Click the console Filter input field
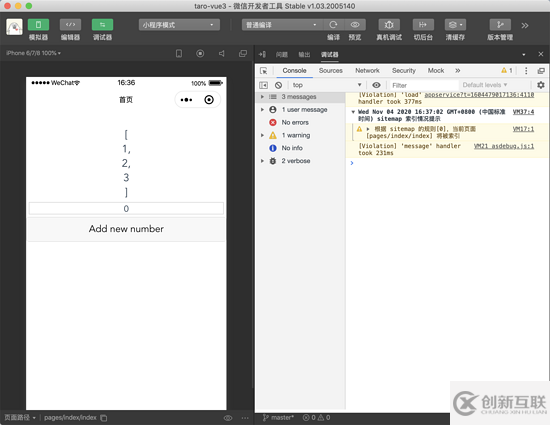Image resolution: width=550 pixels, height=425 pixels. [x=424, y=85]
